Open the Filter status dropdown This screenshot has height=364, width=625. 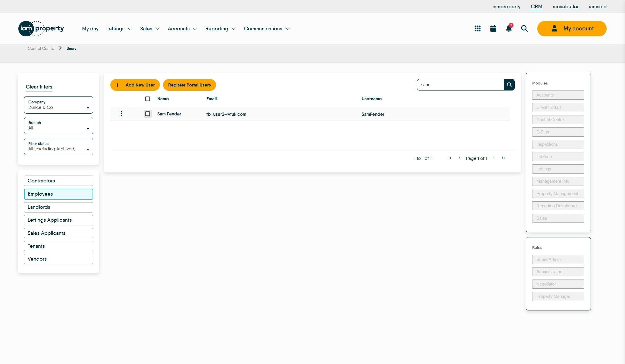(x=58, y=146)
